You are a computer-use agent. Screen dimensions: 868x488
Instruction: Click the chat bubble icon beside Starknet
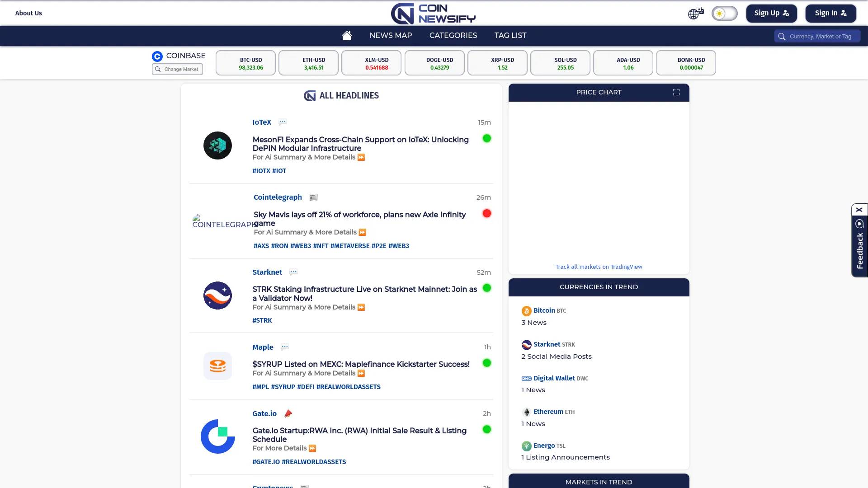(x=293, y=272)
